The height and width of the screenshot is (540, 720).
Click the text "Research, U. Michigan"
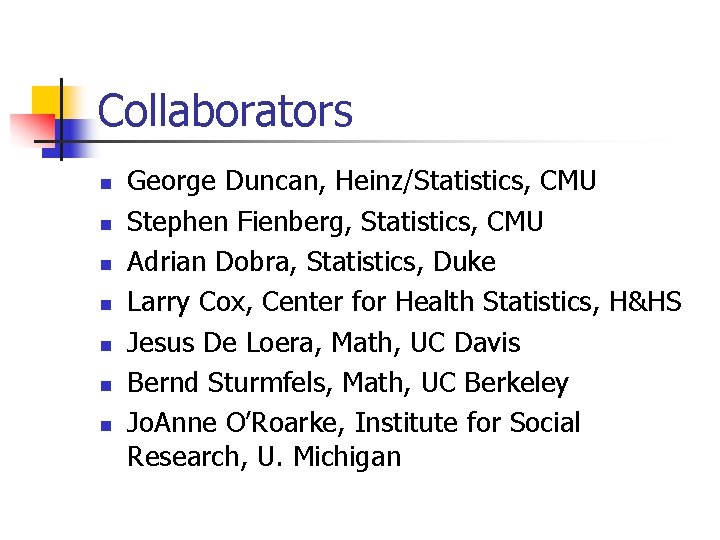(264, 457)
